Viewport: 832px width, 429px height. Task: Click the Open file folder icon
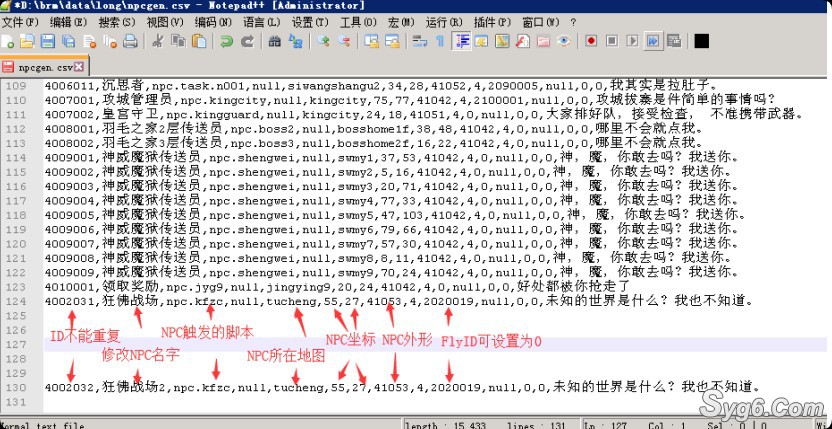pyautogui.click(x=27, y=41)
